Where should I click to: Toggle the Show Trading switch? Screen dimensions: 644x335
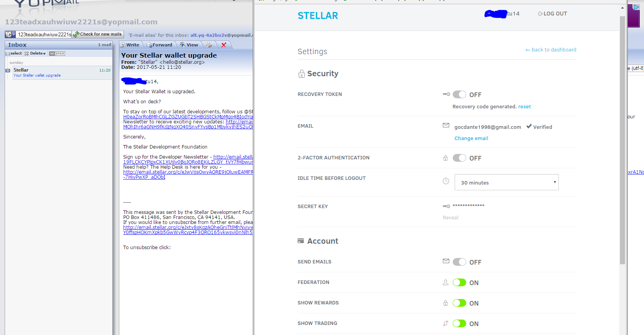coord(459,323)
